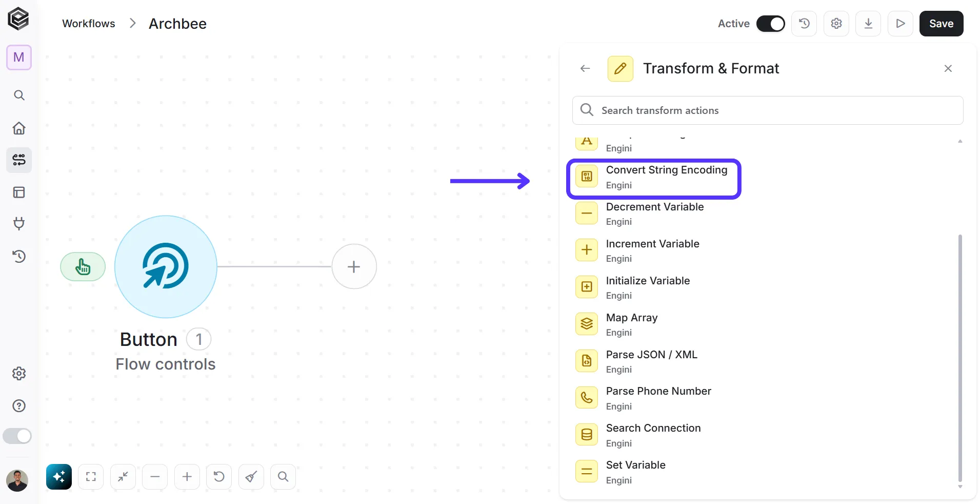This screenshot has width=980, height=504.
Task: Click the Save button
Action: coord(941,24)
